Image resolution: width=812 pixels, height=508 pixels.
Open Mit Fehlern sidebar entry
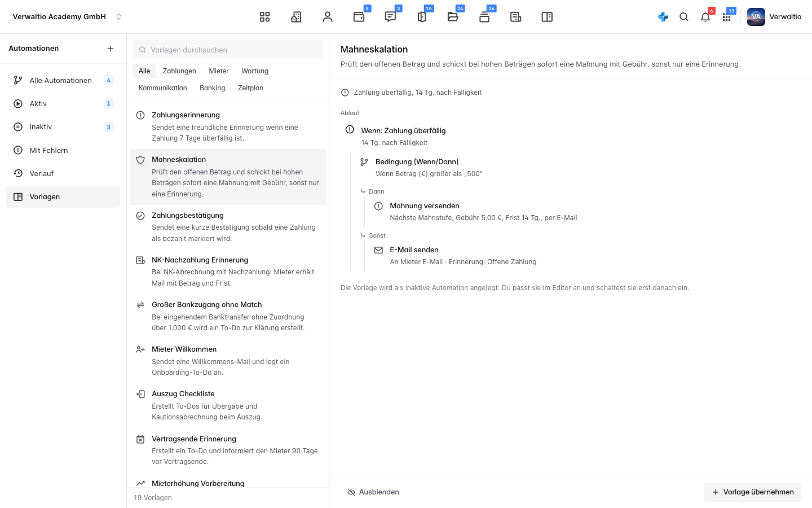63,150
